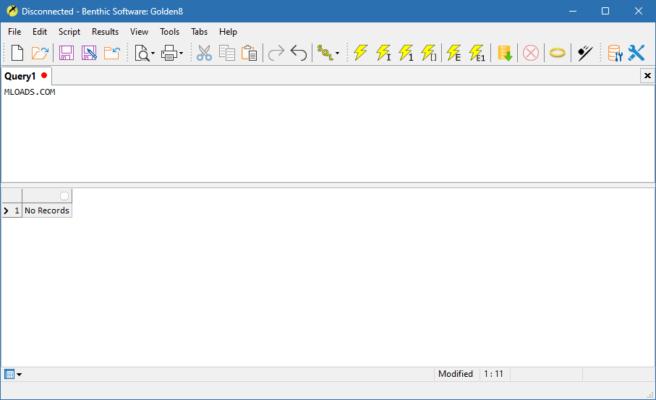Open the View menu
Screen dimensions: 656x400
[139, 32]
